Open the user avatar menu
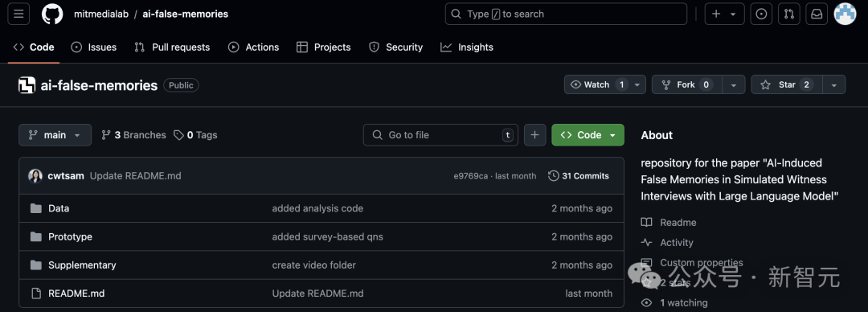Screen dimensions: 868x312 pos(845,14)
